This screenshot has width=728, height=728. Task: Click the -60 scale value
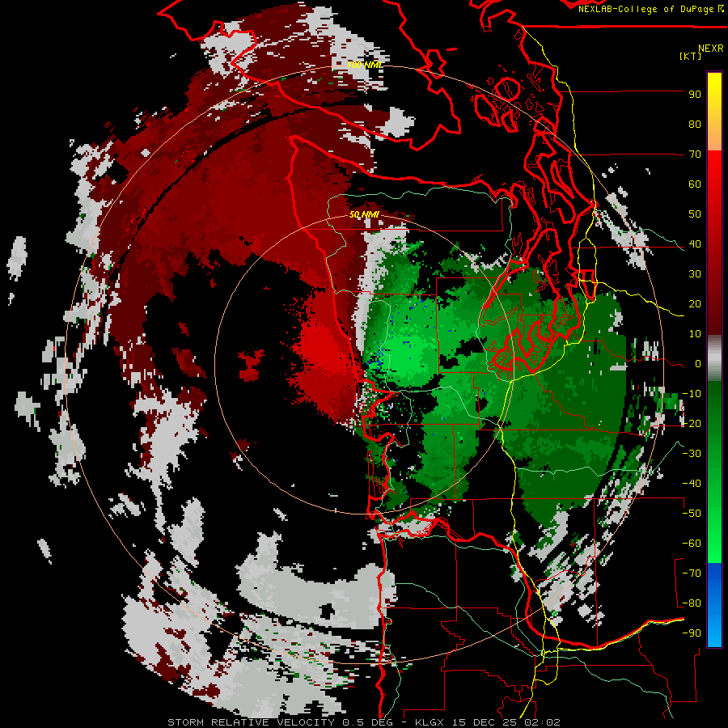692,544
